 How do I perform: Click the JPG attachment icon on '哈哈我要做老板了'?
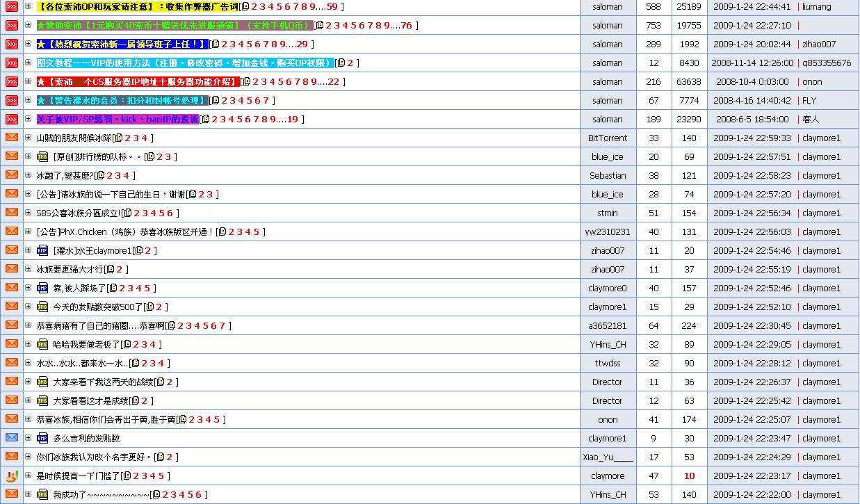42,344
